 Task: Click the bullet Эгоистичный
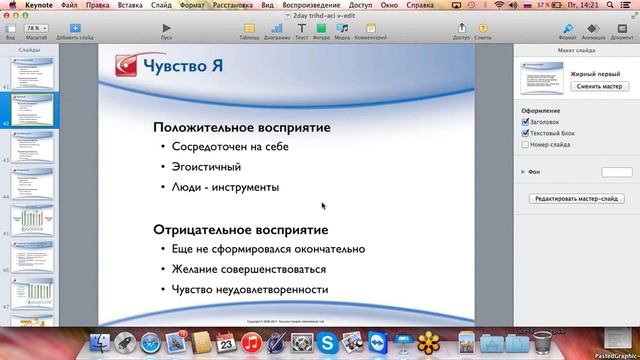tap(207, 167)
